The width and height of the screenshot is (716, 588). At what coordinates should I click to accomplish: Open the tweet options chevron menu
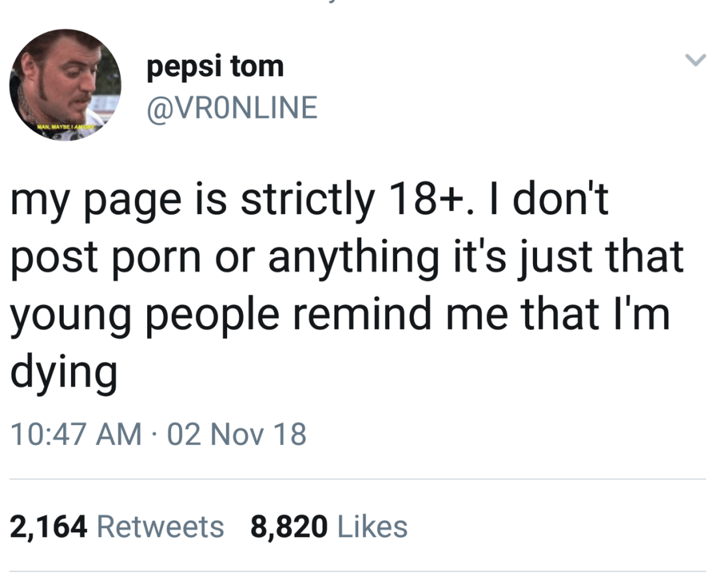point(695,61)
